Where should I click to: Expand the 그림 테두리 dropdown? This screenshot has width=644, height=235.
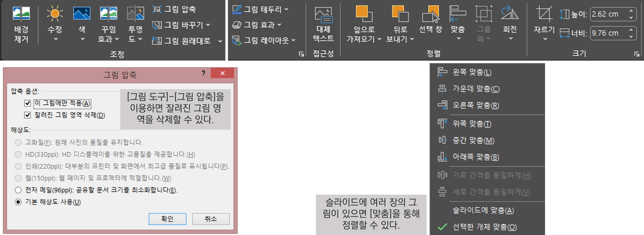(287, 9)
